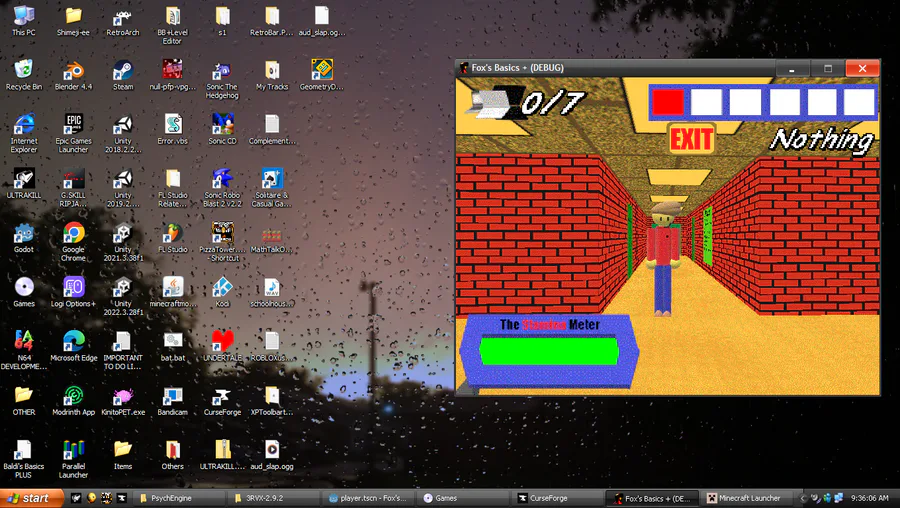Select the RetroArch desktop shortcut
Image resolution: width=900 pixels, height=508 pixels.
pyautogui.click(x=123, y=21)
